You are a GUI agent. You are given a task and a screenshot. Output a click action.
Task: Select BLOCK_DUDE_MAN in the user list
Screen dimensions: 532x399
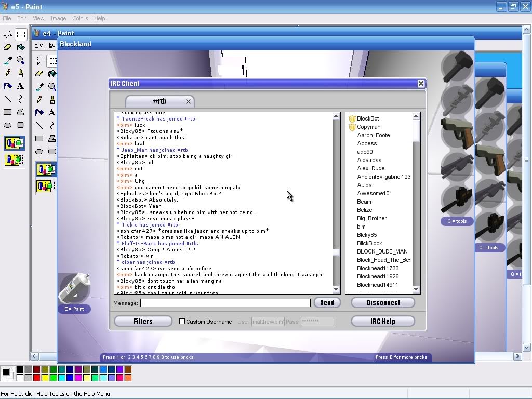[x=382, y=251]
